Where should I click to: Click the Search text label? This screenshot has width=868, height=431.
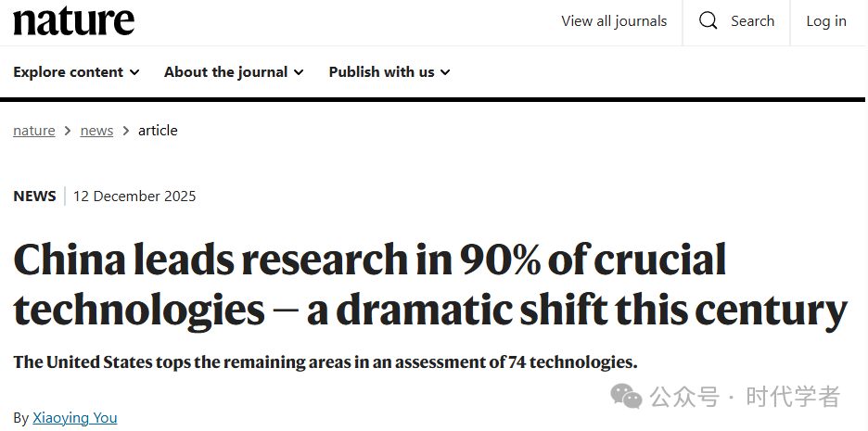(x=752, y=20)
